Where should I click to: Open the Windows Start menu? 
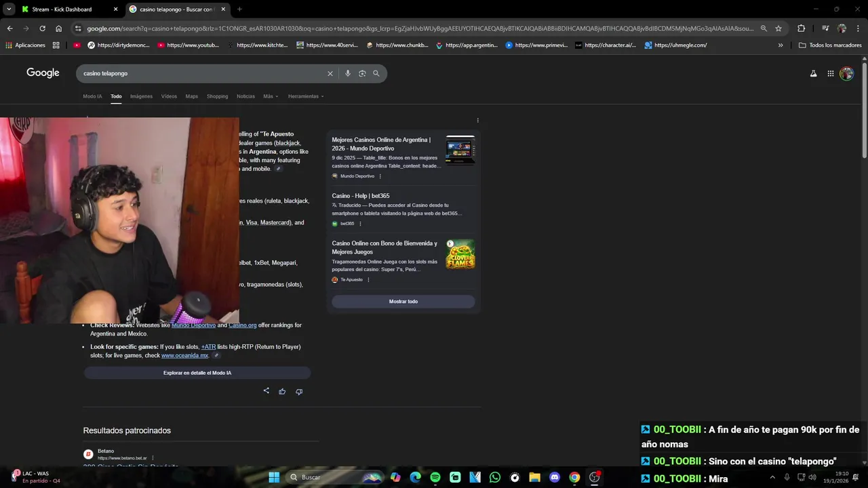coord(274,477)
